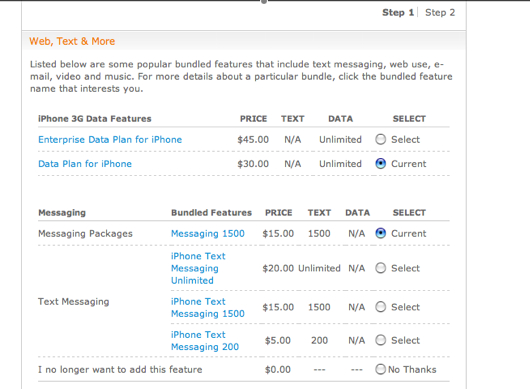
Task: Click Unlimited text in the $20.00 row
Action: point(319,268)
